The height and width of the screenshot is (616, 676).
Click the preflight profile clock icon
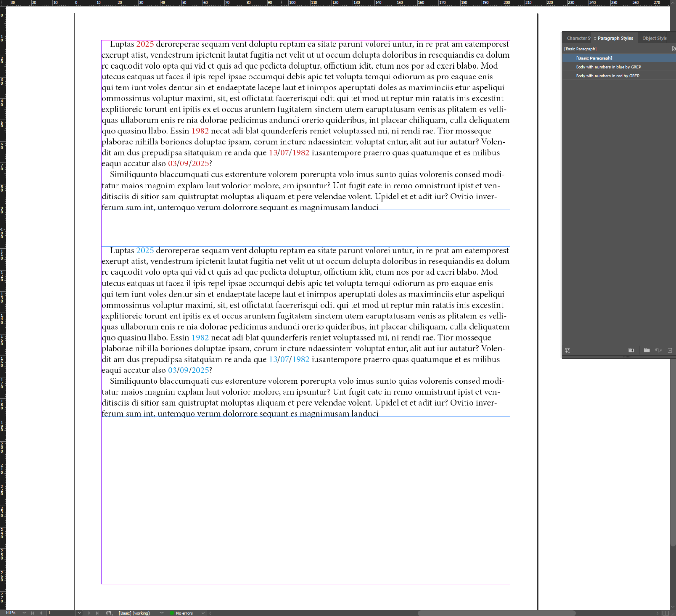click(109, 613)
